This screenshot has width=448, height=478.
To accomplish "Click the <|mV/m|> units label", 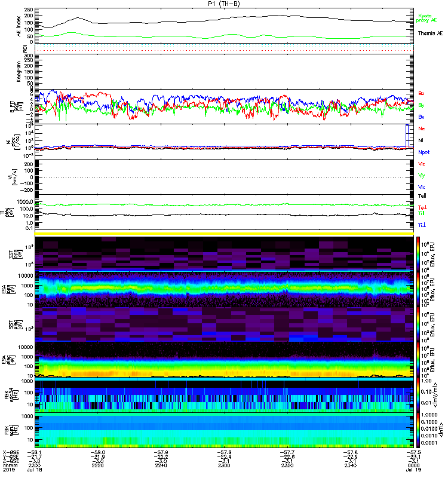I will pyautogui.click(x=435, y=395).
